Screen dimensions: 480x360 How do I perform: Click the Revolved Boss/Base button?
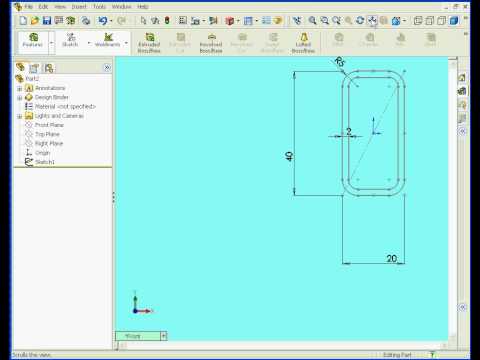click(x=211, y=43)
